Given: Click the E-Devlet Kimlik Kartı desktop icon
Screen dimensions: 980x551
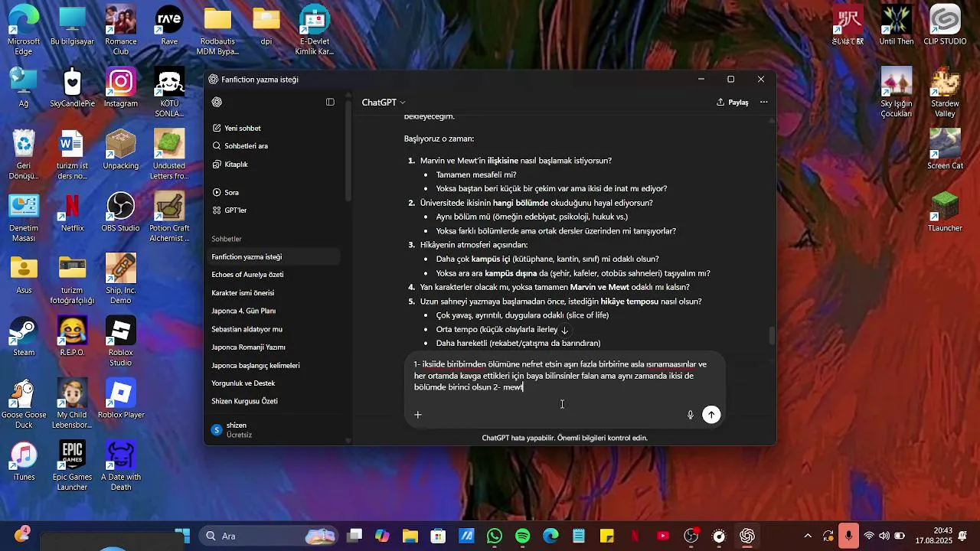Looking at the screenshot, I should 315,31.
